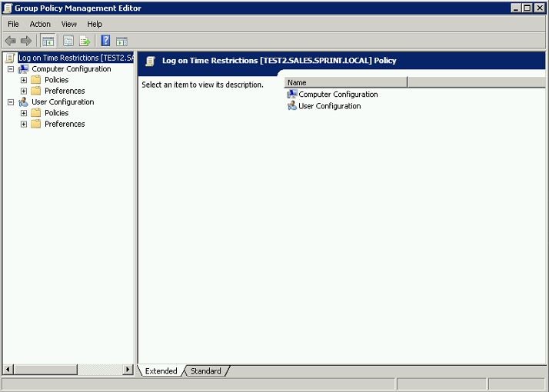Click Computer Configuration icon in the tree

tap(24, 69)
